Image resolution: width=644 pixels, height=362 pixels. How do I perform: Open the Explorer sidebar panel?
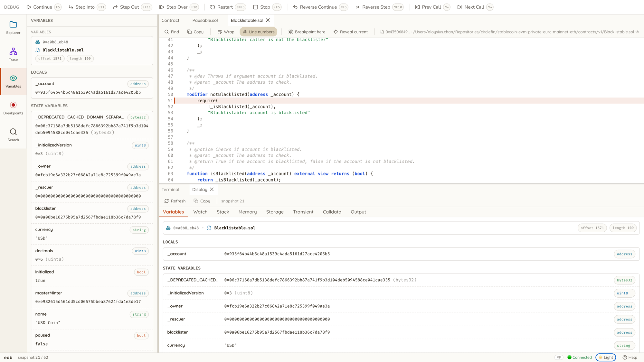click(x=13, y=28)
